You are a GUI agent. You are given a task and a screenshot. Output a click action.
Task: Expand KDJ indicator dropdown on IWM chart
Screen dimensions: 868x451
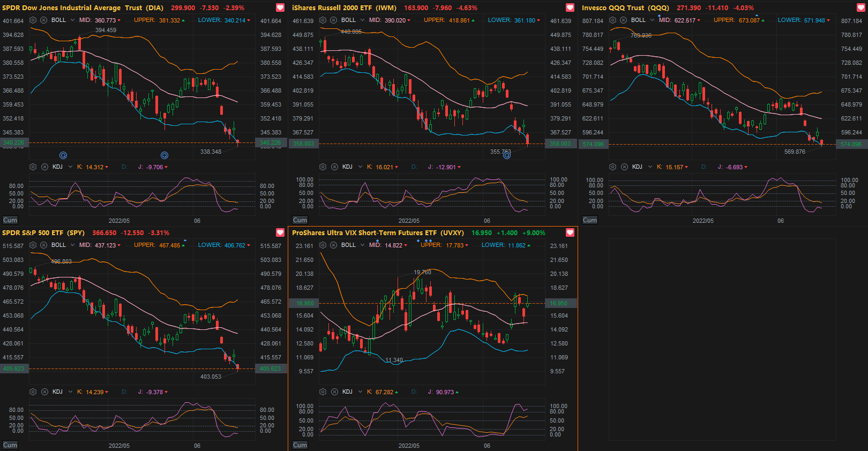pos(361,167)
